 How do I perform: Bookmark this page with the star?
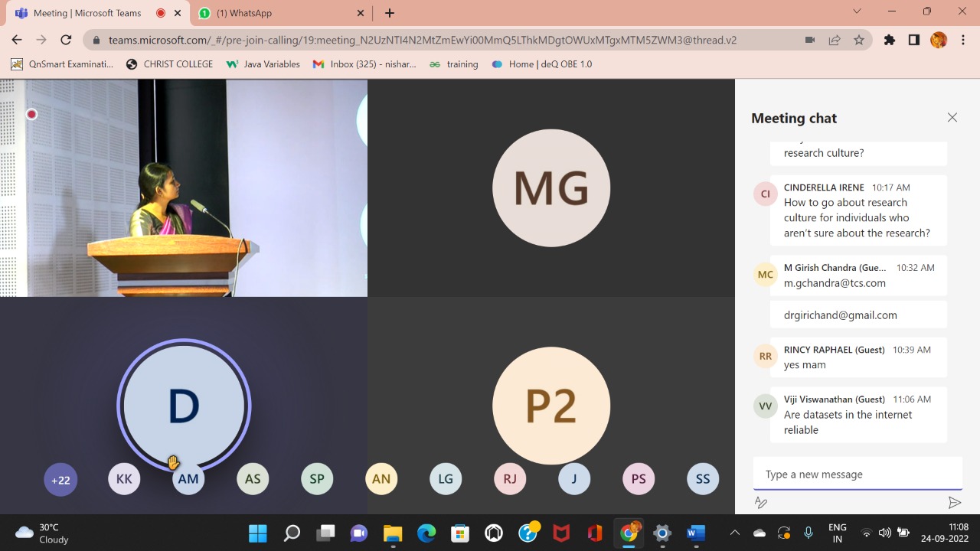(859, 40)
